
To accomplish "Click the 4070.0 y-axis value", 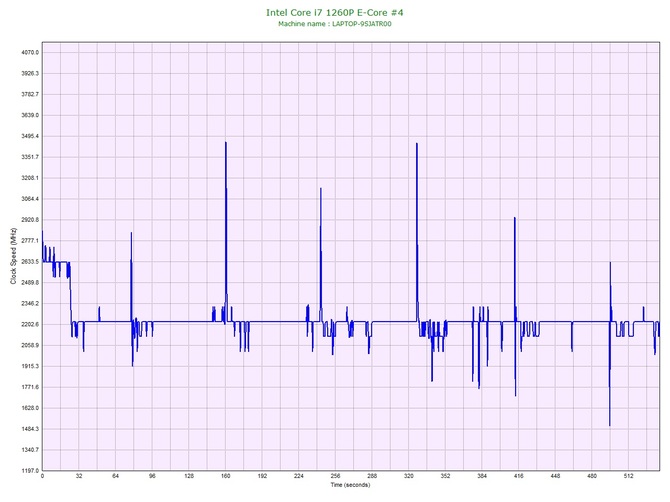I will coord(30,53).
